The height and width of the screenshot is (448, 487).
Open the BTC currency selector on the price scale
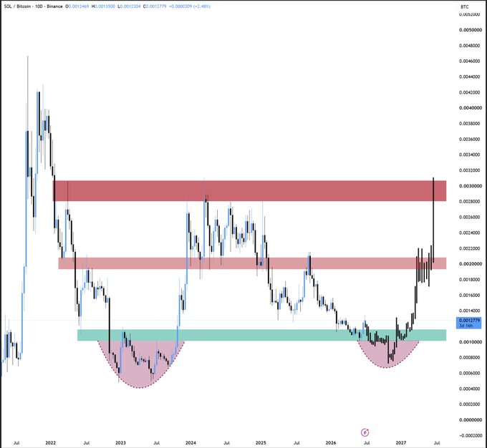[x=464, y=6]
